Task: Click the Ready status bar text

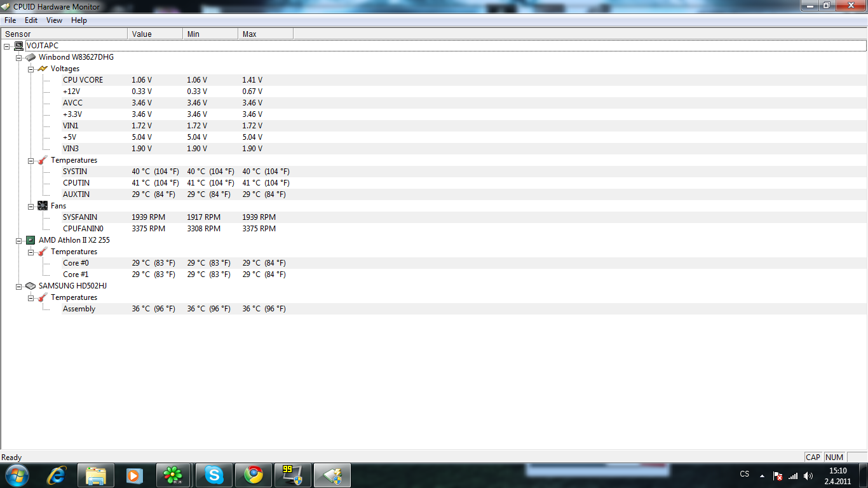Action: tap(11, 457)
